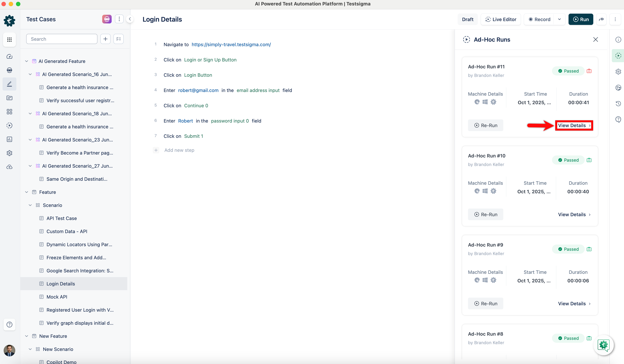Open the Test Data folder icon
The height and width of the screenshot is (364, 624).
9,98
